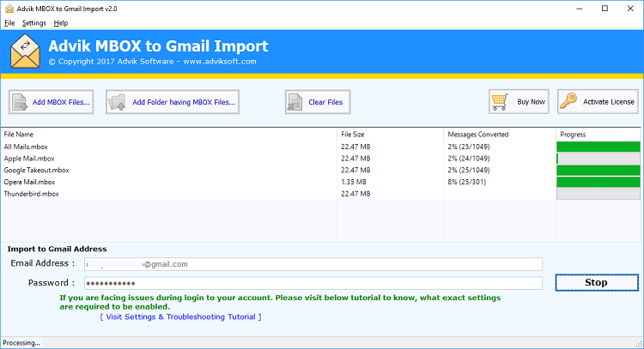
Task: Click the Buy Now button label
Action: pyautogui.click(x=531, y=102)
